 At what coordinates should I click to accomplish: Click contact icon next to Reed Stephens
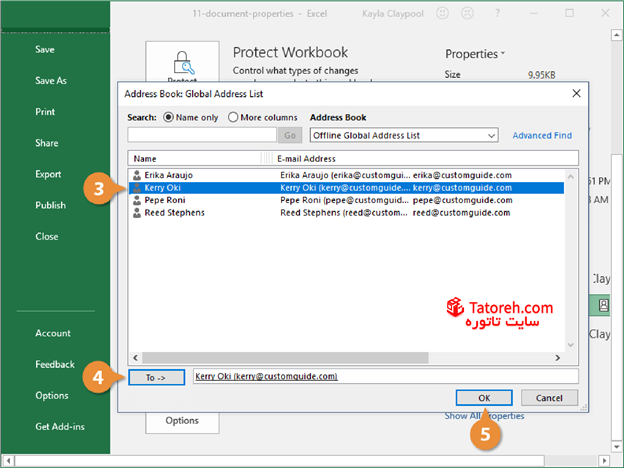coord(137,213)
